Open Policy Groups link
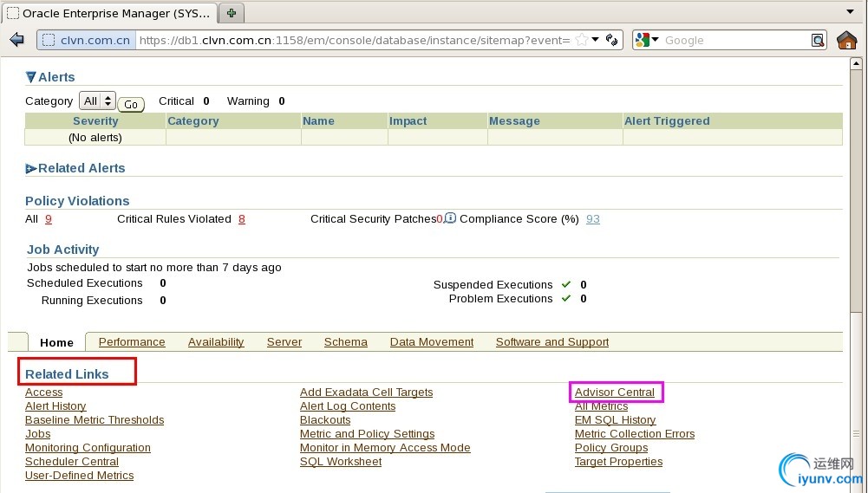Screen dimensions: 868x493 (611, 448)
